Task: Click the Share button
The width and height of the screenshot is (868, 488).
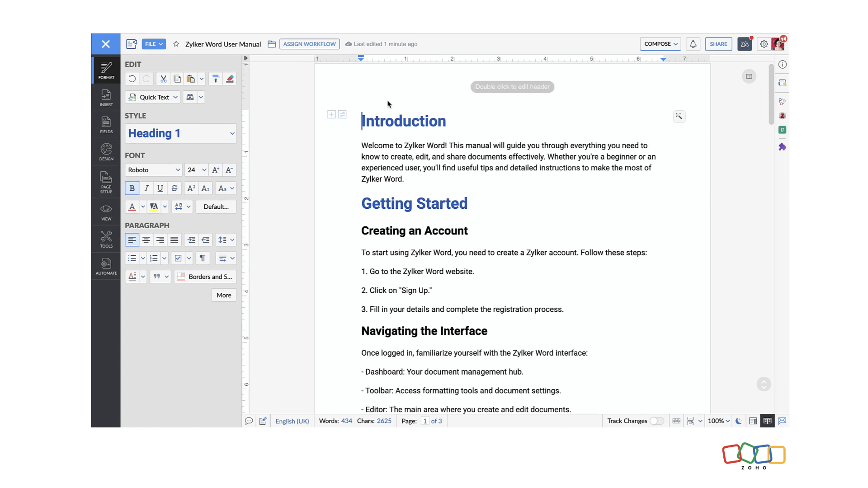Action: [718, 44]
